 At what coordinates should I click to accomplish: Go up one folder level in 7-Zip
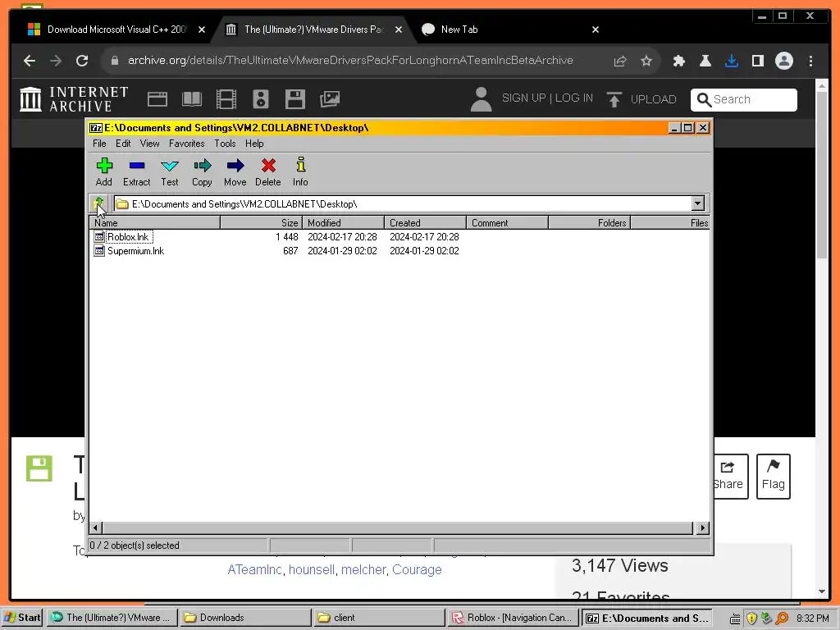(98, 203)
